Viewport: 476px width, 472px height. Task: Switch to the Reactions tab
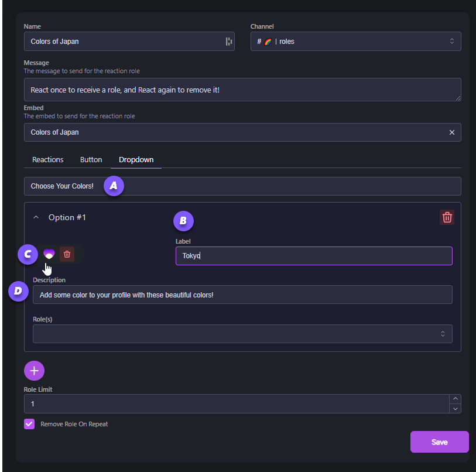point(48,160)
